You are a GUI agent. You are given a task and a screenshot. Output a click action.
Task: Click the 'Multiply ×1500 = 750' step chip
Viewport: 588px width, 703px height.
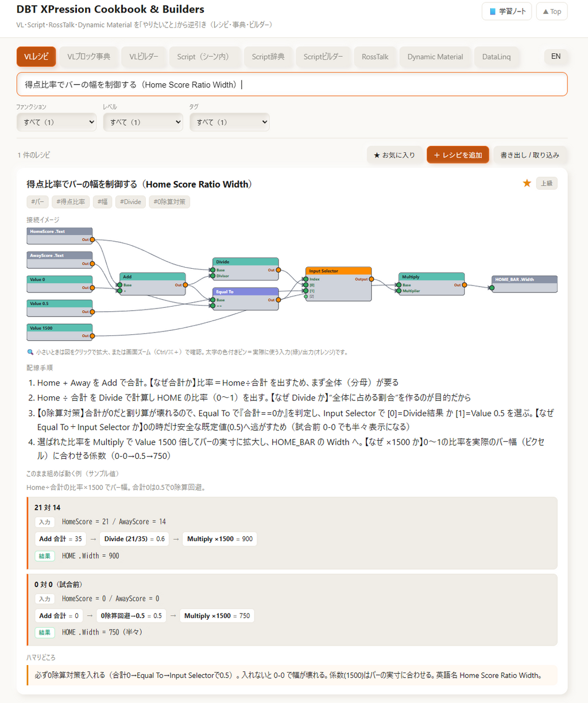point(217,616)
